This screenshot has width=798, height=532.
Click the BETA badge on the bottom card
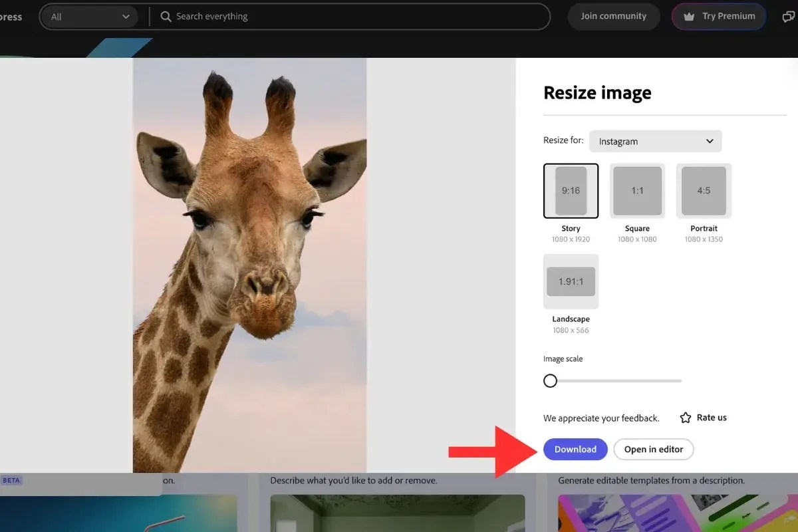click(11, 479)
